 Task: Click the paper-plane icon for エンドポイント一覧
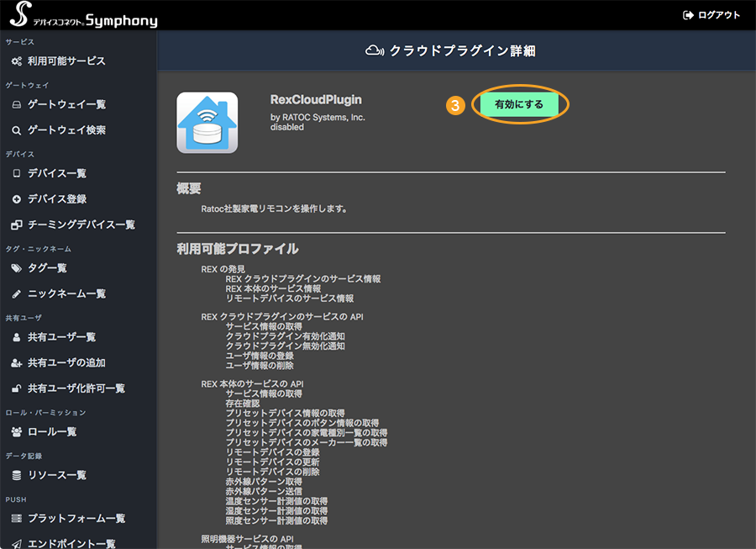pos(17,544)
